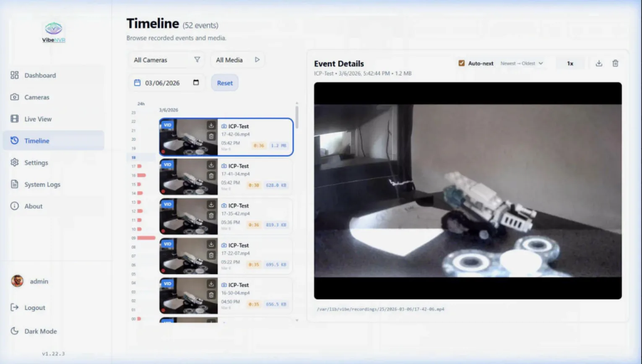
Task: Download the 17-22-07.mp4 recording
Action: (x=211, y=244)
